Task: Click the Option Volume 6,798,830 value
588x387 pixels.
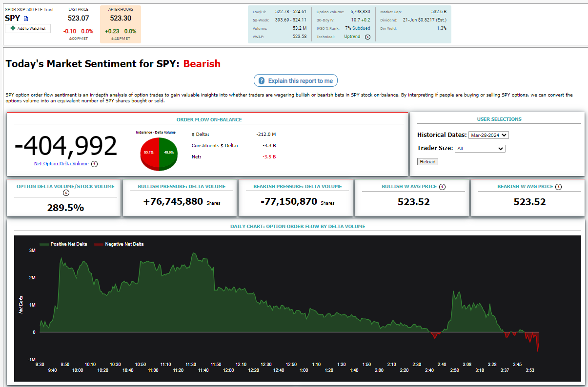Action: tap(360, 11)
